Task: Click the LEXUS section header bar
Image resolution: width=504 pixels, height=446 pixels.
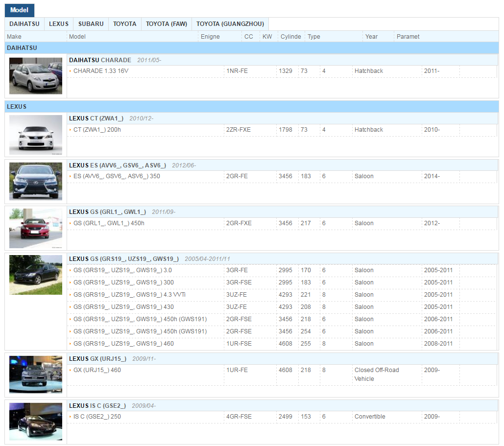Action: (x=252, y=106)
